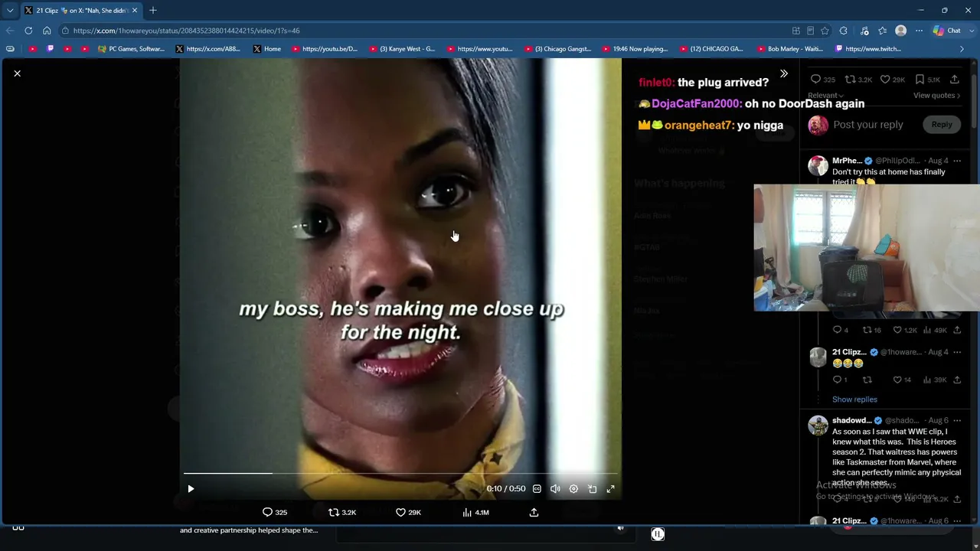
Task: Share MrPhe... comment
Action: [x=957, y=331]
